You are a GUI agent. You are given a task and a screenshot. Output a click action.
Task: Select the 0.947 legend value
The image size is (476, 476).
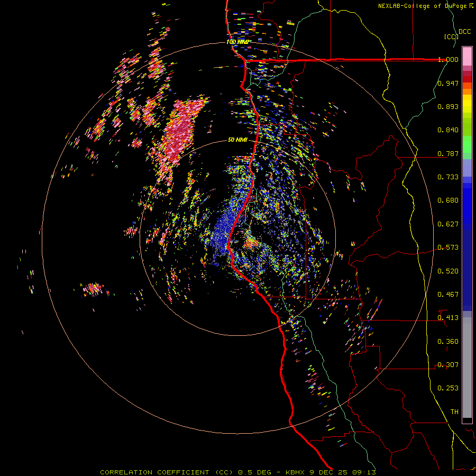[448, 83]
